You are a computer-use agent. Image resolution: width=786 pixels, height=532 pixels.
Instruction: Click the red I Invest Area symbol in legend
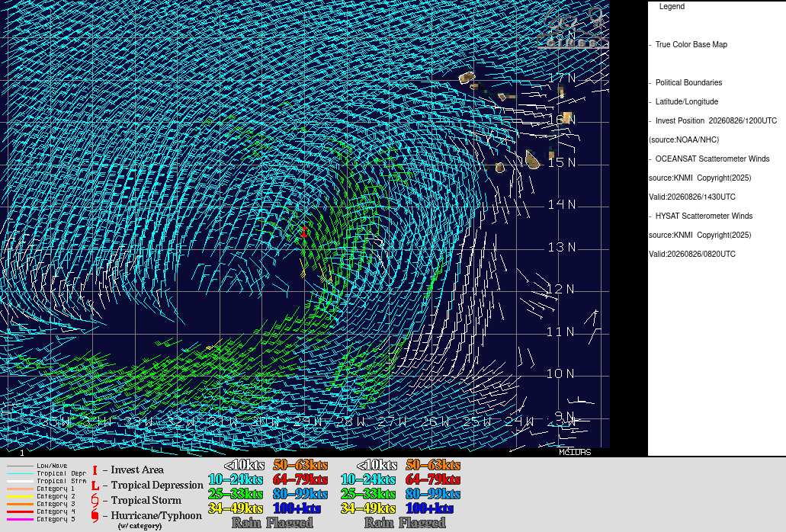click(x=95, y=470)
